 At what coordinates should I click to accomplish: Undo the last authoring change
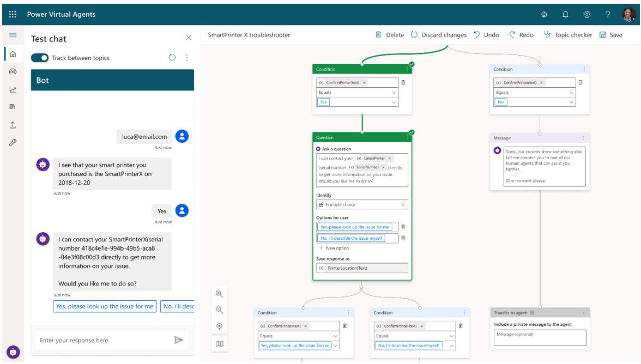(x=486, y=35)
